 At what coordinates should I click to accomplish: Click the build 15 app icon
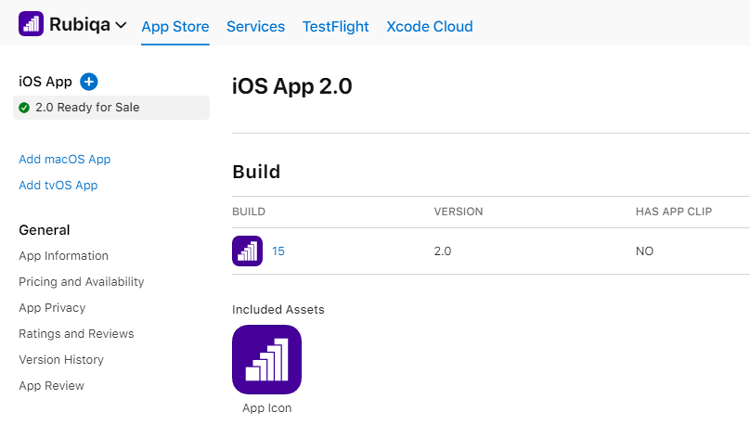pyautogui.click(x=247, y=251)
